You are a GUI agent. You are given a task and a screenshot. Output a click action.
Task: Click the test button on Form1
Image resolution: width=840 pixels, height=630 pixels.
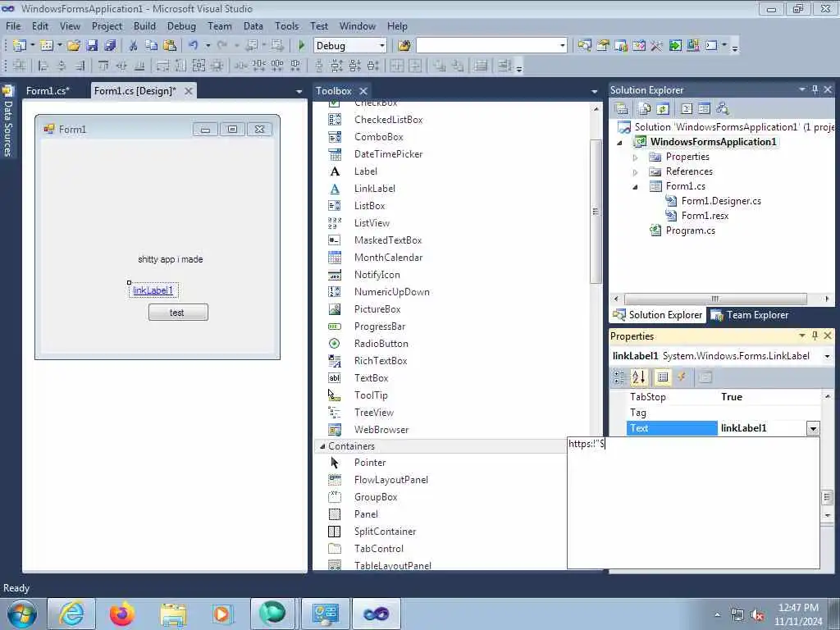(178, 313)
